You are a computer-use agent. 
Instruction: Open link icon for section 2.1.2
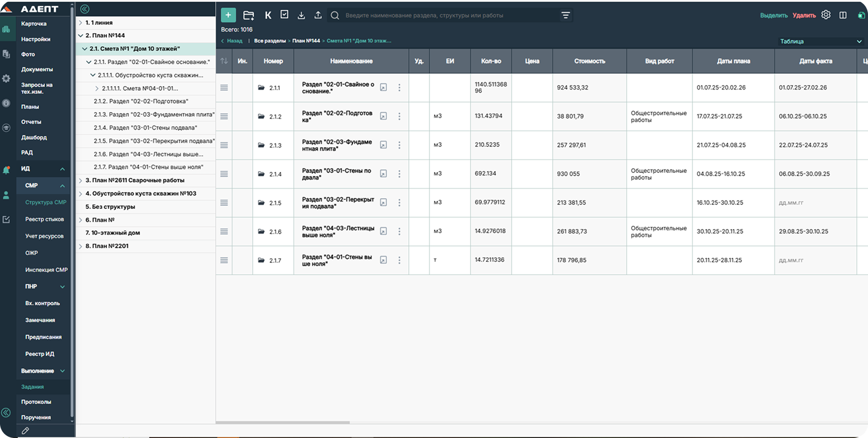coord(383,117)
